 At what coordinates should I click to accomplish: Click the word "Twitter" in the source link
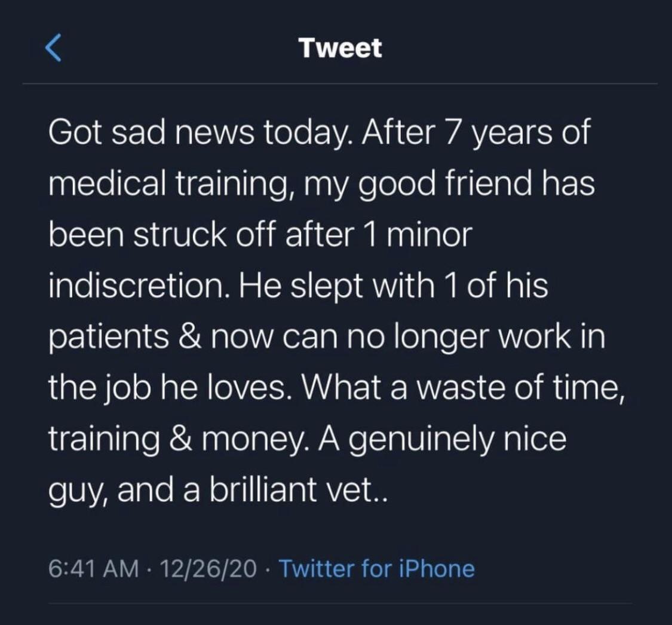[315, 568]
